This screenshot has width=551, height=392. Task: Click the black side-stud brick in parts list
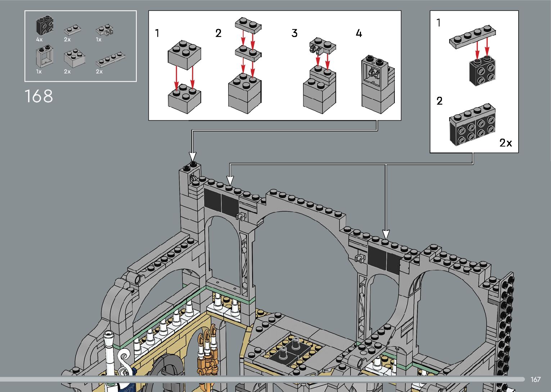45,26
